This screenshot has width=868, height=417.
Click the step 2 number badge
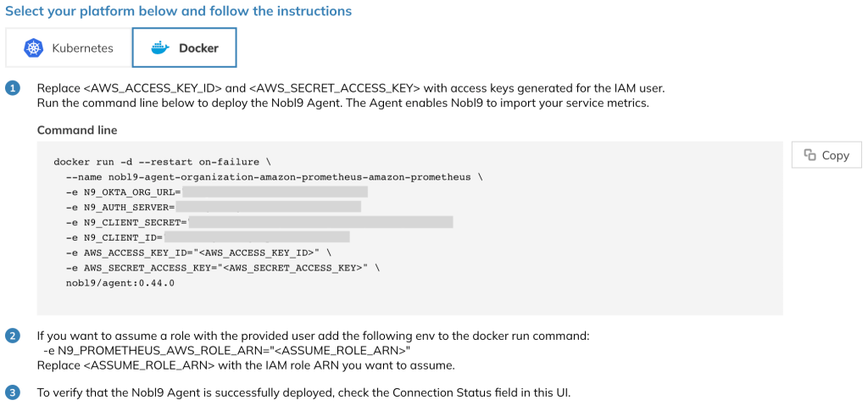pos(12,336)
